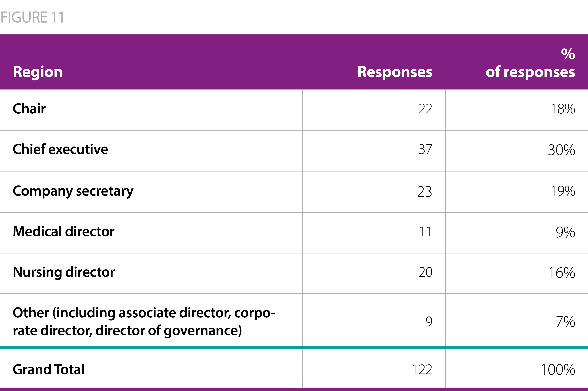Click the Nursing director row label
Viewport: 588px width, 391px height.
click(64, 272)
